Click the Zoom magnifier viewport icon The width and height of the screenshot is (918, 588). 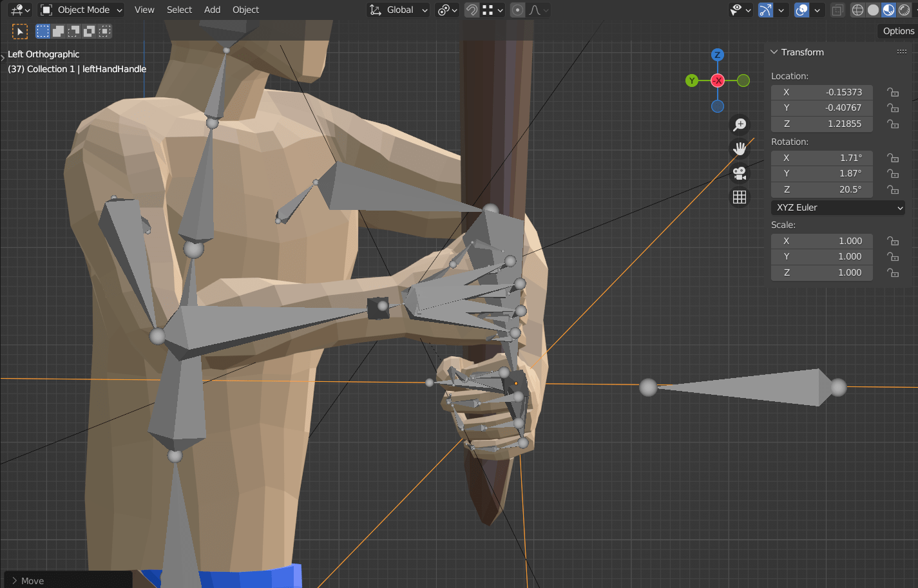739,124
